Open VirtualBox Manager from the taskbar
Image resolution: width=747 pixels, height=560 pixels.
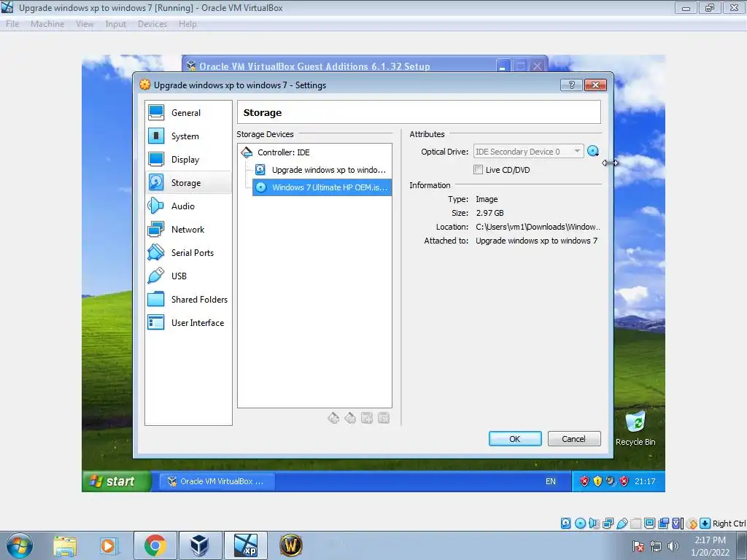(x=200, y=545)
